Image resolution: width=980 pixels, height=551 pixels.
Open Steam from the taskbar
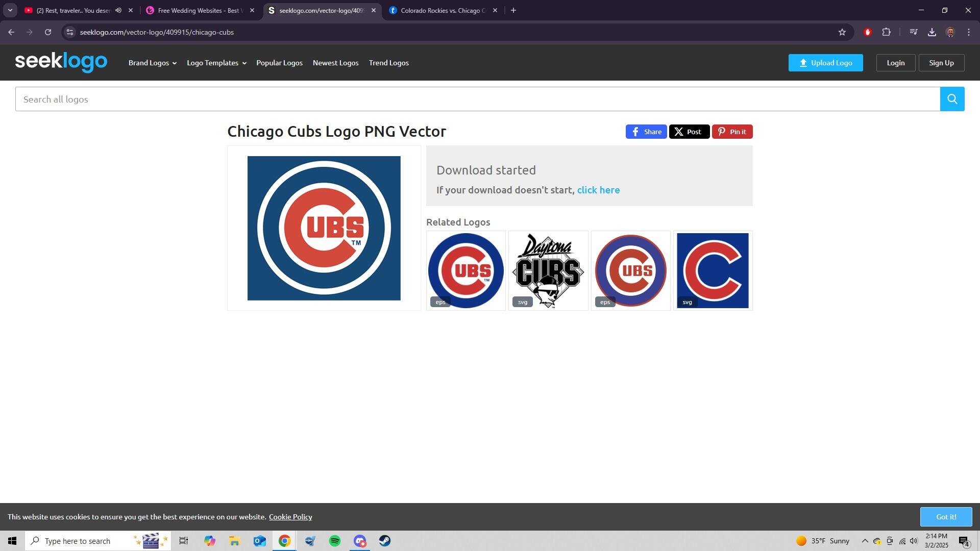385,541
